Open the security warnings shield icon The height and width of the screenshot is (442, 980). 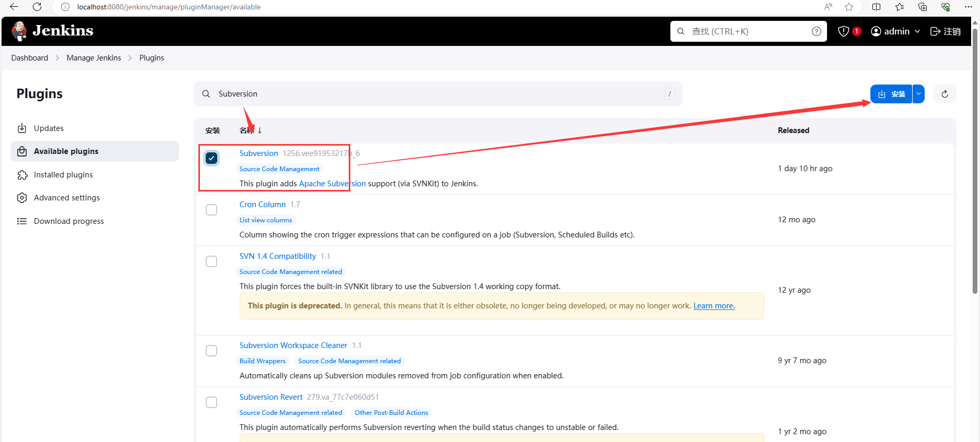[x=843, y=31]
